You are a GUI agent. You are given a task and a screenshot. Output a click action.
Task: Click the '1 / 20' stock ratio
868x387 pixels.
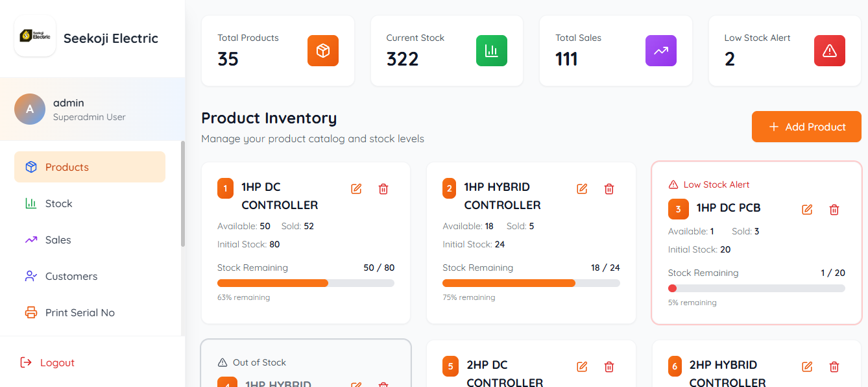click(833, 273)
